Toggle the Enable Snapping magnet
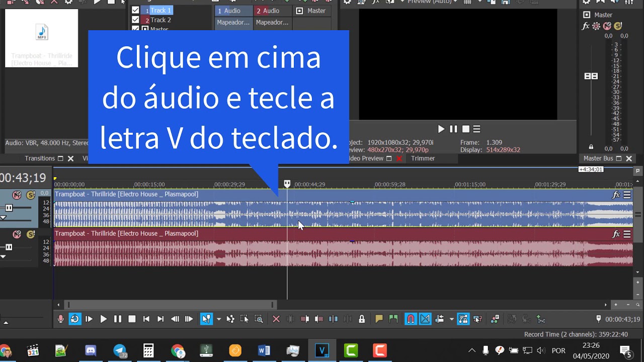Image resolution: width=644 pixels, height=362 pixels. tap(411, 319)
